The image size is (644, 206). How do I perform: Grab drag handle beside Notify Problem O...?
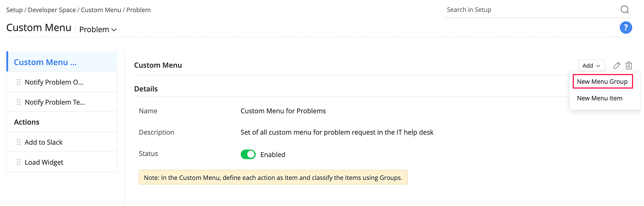(x=19, y=82)
